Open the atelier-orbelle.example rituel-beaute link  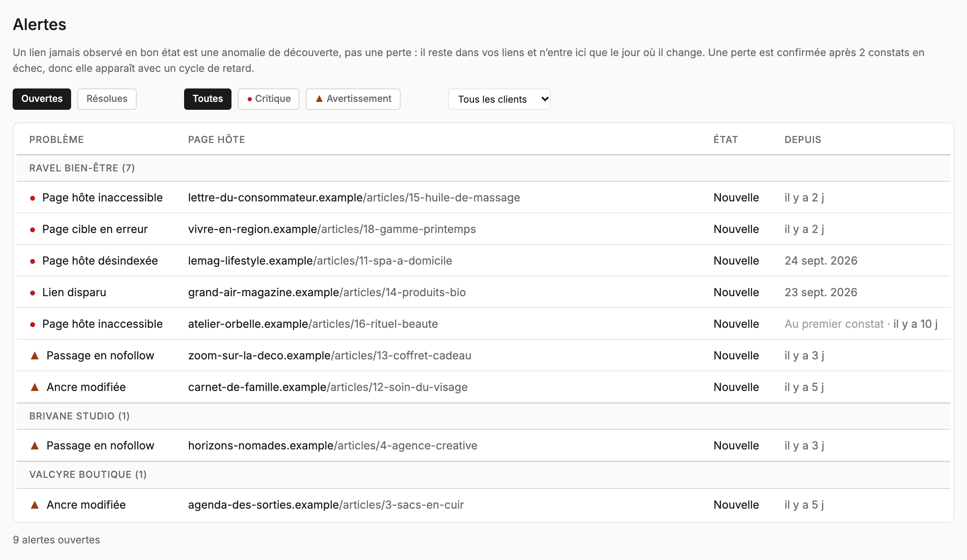(x=313, y=324)
